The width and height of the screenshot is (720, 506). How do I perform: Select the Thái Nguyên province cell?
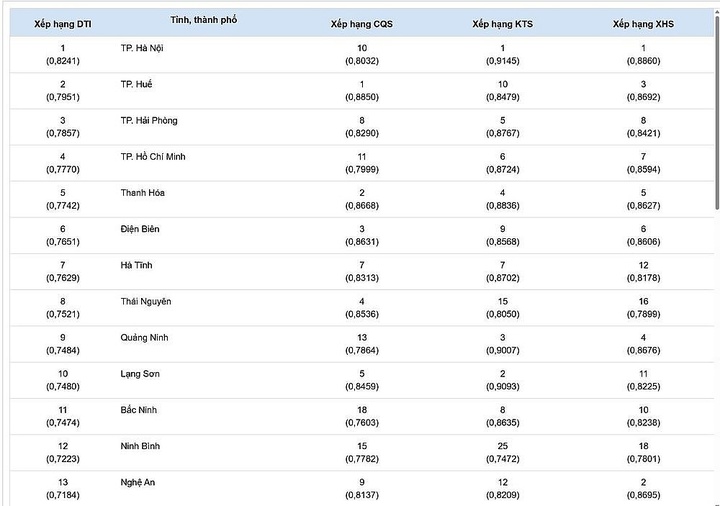point(145,301)
